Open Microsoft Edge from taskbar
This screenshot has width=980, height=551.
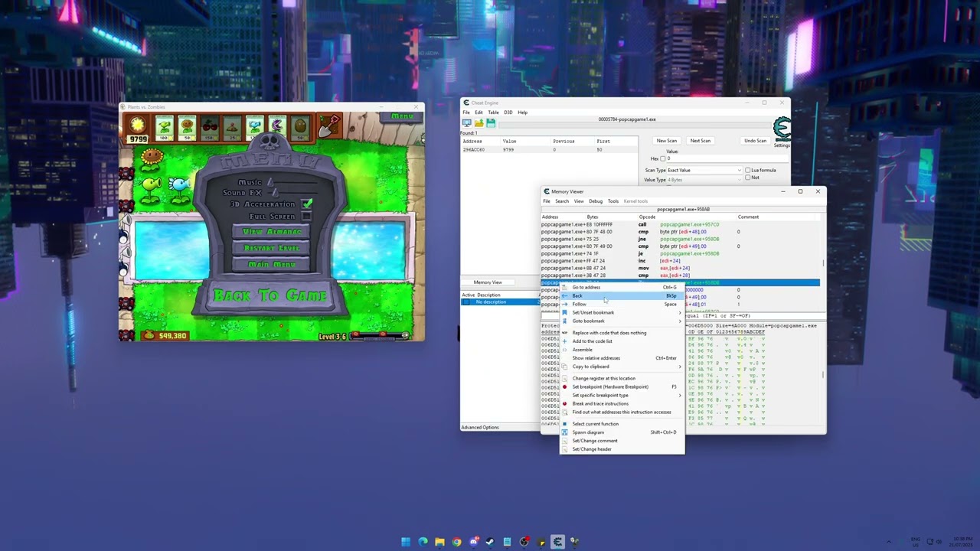coord(423,542)
